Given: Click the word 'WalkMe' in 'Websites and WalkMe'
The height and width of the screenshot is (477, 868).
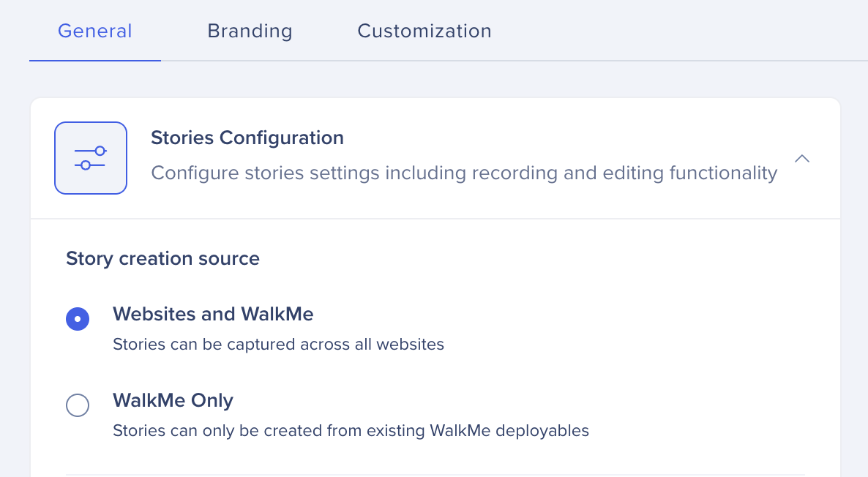Looking at the screenshot, I should click(x=277, y=315).
